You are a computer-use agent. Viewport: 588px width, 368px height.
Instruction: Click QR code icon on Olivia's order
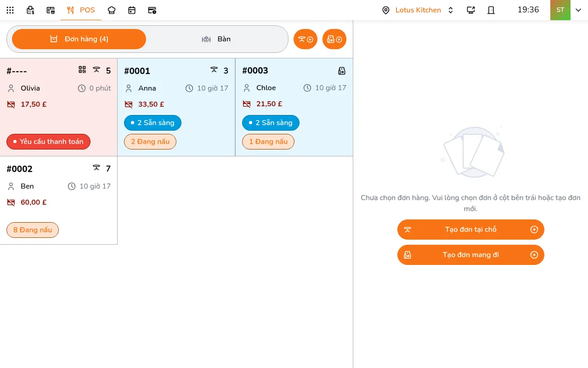[82, 70]
